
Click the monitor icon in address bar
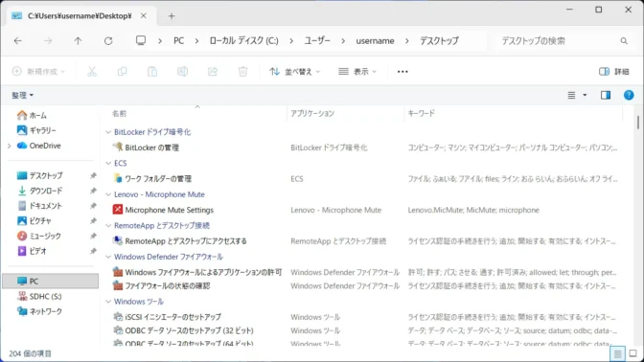[141, 40]
